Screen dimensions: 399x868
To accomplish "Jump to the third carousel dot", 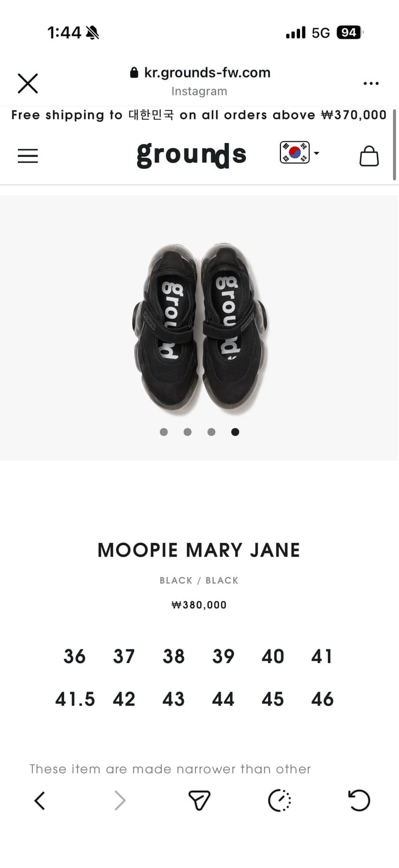I will pos(211,432).
